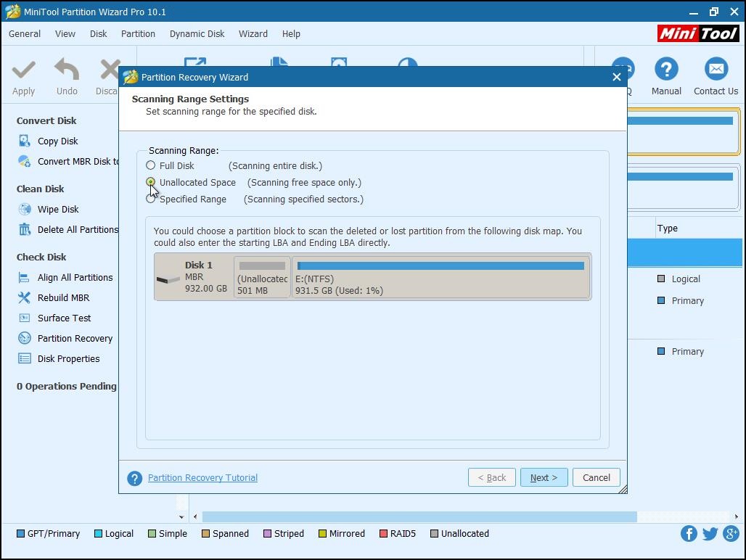This screenshot has width=746, height=560.
Task: Click the Surface Test icon
Action: [24, 318]
